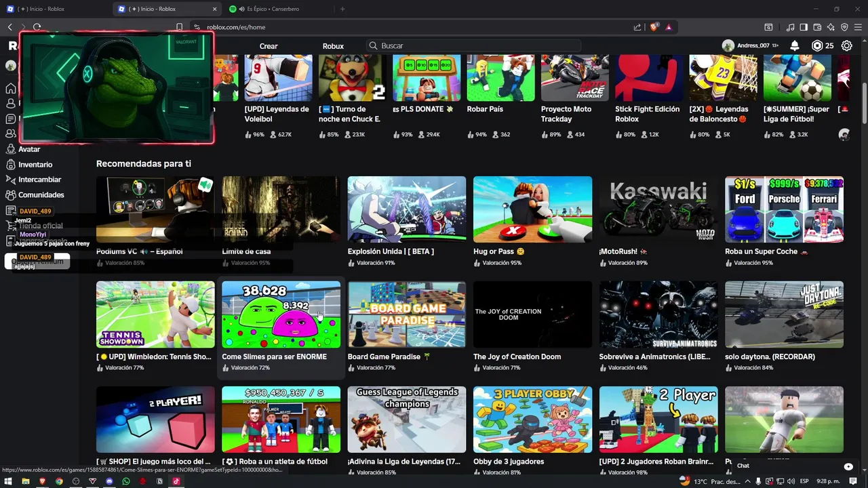The height and width of the screenshot is (488, 868).
Task: Open the Chat bar at bottom right
Action: point(794,466)
